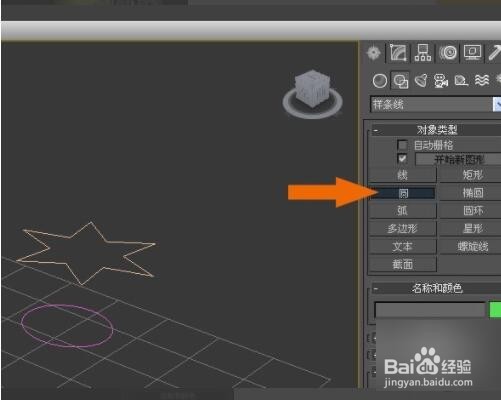Choose the 多边形 polygon button
This screenshot has height=400, width=501.
(402, 229)
